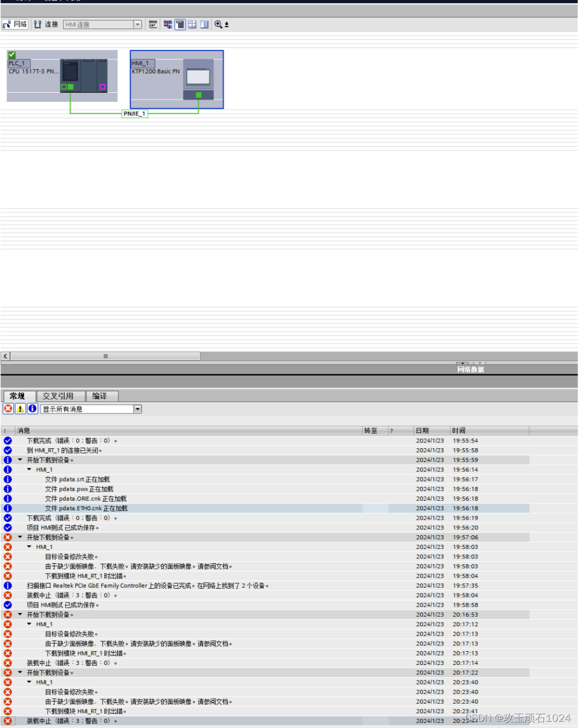Select message 扫描接口 Realtek PCIe GbE

point(148,585)
